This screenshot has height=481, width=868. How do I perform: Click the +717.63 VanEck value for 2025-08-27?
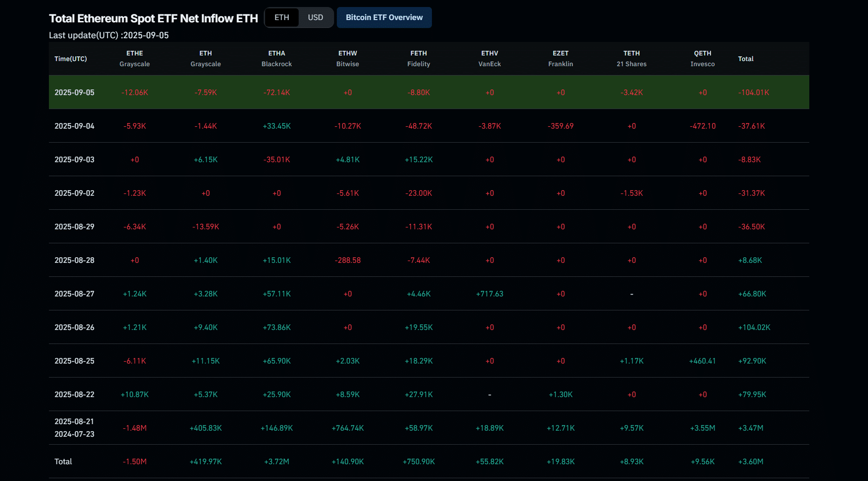(490, 294)
